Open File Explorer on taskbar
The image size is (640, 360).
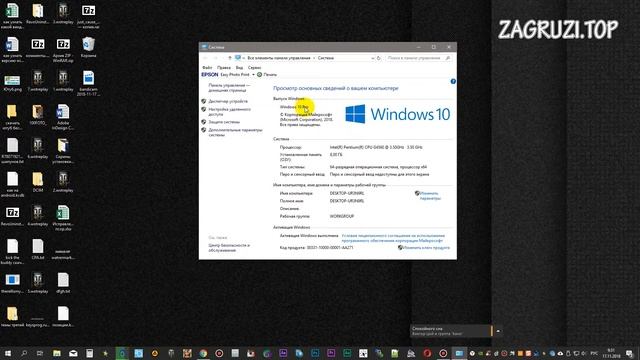coord(57,353)
